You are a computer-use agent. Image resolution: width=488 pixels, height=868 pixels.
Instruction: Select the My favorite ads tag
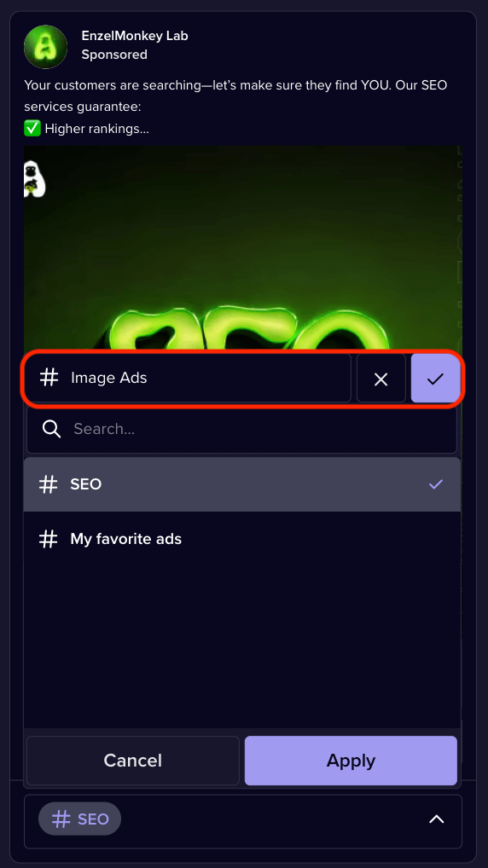tap(242, 539)
